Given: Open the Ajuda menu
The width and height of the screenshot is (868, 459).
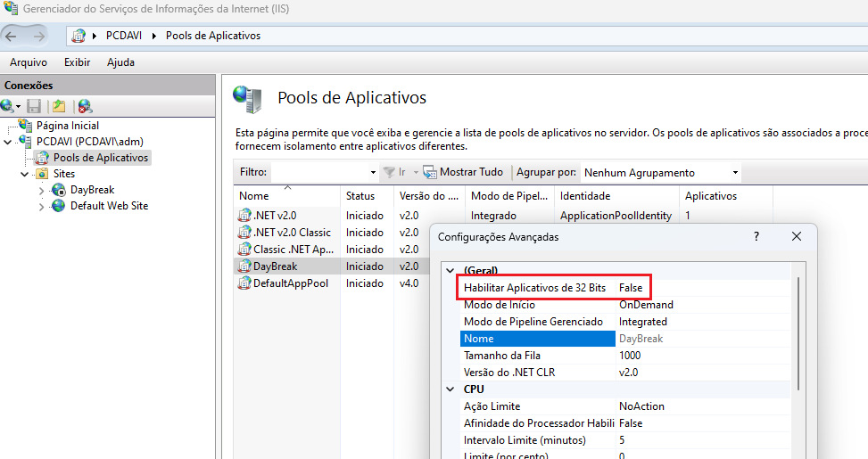Looking at the screenshot, I should (120, 62).
